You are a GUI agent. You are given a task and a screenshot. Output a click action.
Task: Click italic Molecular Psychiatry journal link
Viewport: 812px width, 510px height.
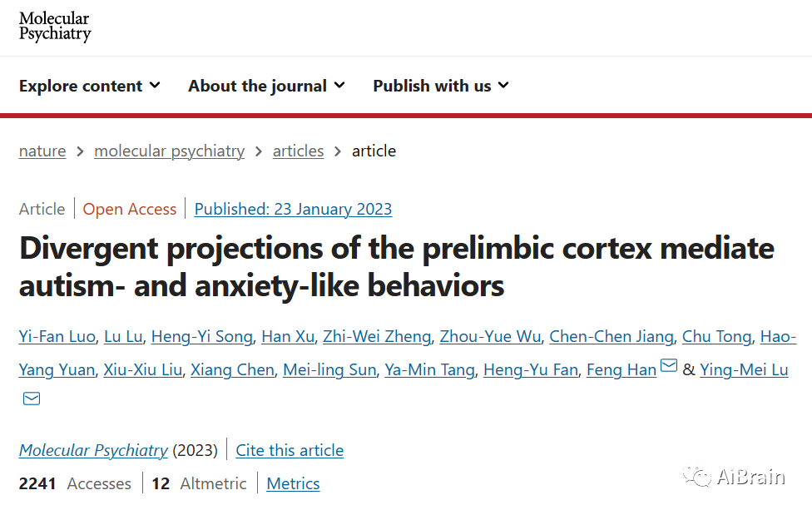click(94, 450)
